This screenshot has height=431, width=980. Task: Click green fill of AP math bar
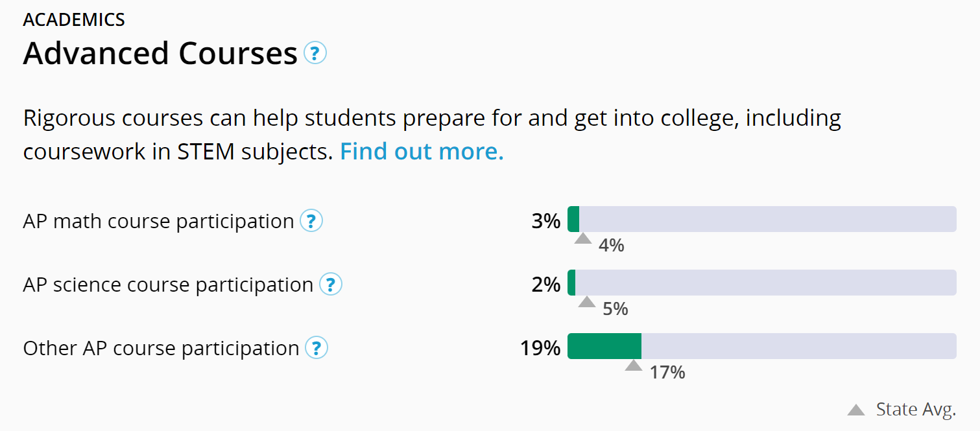coord(573,219)
